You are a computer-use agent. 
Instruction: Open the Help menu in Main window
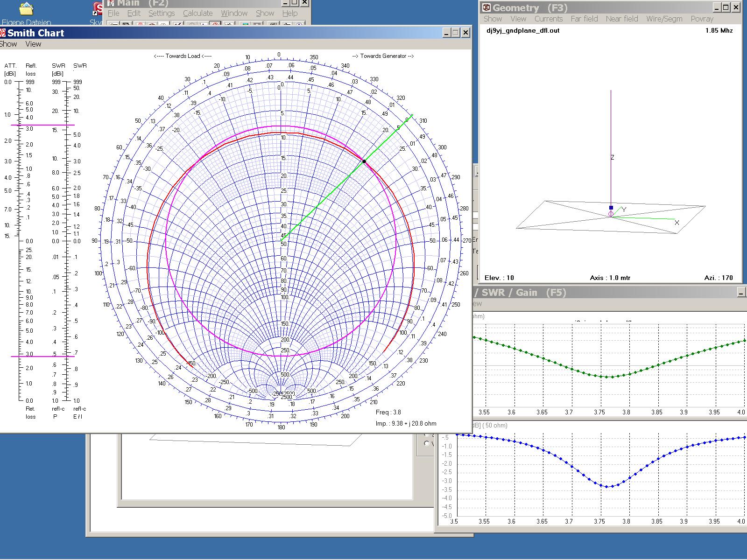290,14
